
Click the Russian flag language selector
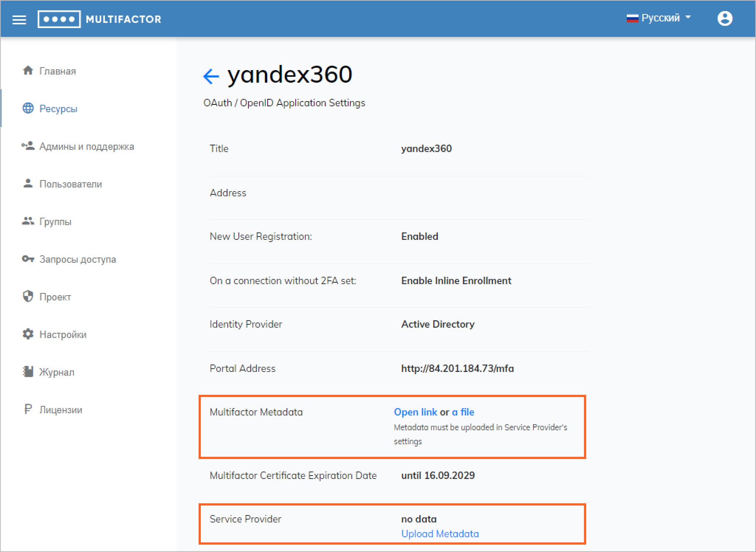(x=632, y=18)
